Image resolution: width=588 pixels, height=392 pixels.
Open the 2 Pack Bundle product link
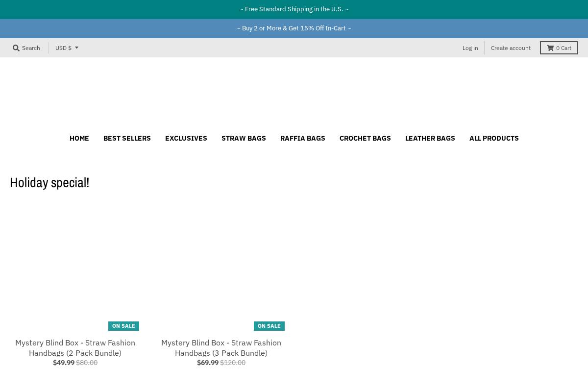click(x=75, y=348)
